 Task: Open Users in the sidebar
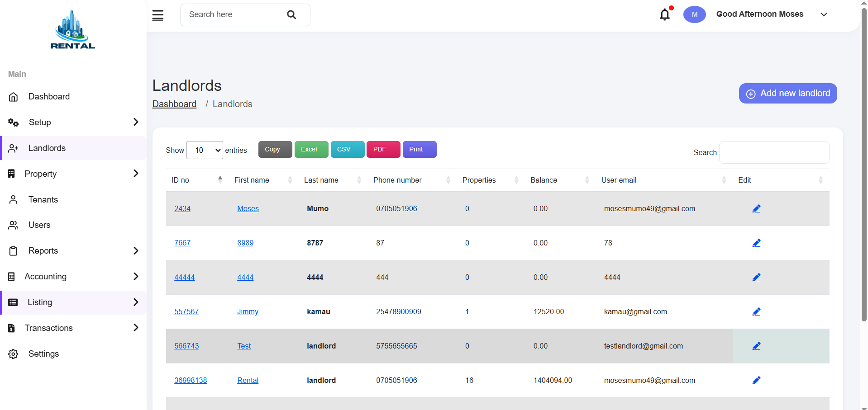39,225
